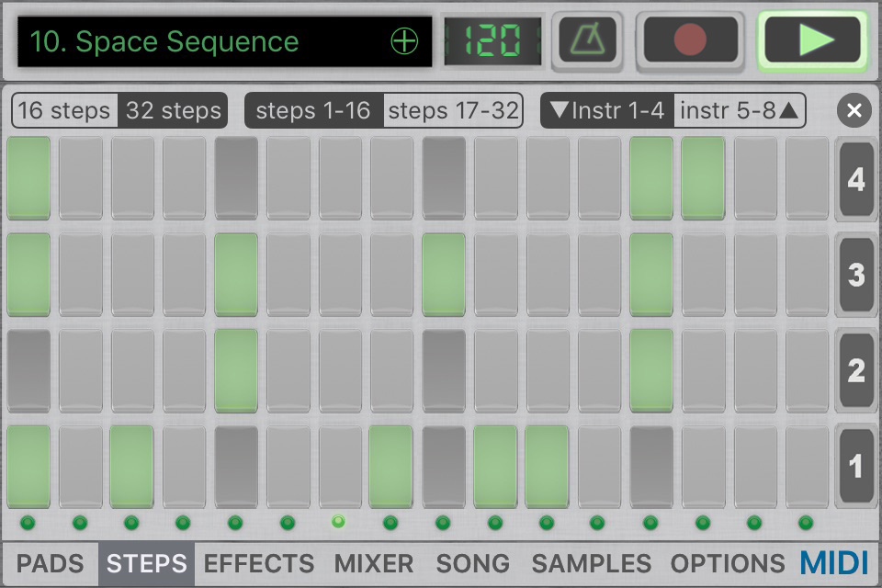
Task: Toggle step 5 of instrument 3
Action: coord(236,275)
